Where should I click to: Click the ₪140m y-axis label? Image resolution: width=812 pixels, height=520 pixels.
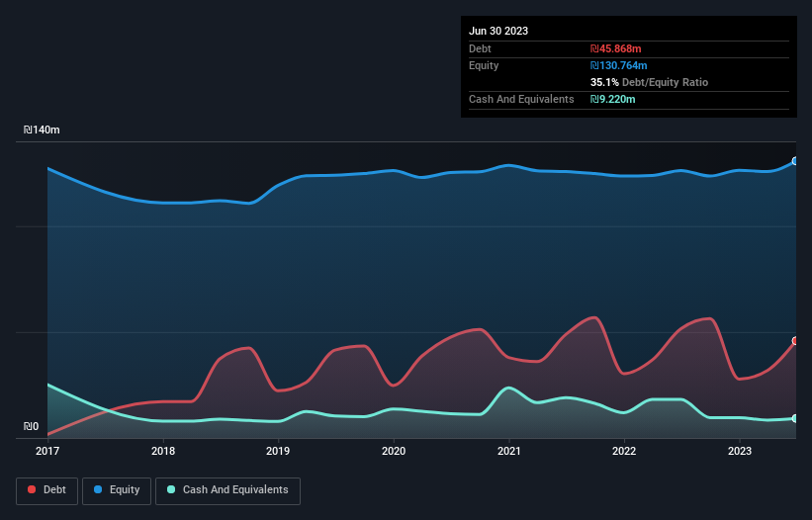click(42, 130)
